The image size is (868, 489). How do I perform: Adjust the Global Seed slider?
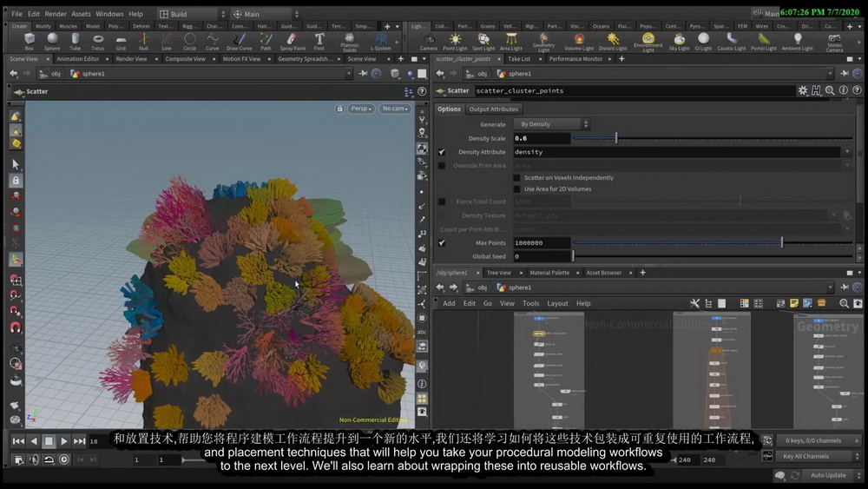[x=713, y=256]
